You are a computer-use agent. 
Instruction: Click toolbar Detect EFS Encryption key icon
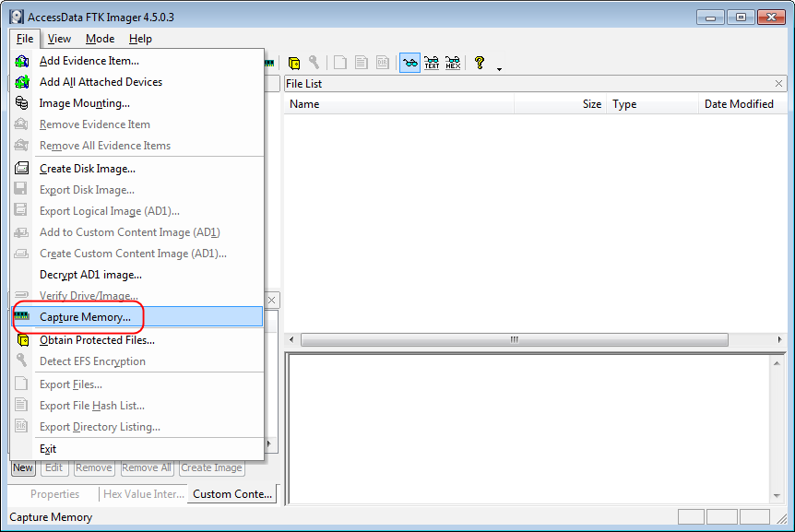[314, 63]
